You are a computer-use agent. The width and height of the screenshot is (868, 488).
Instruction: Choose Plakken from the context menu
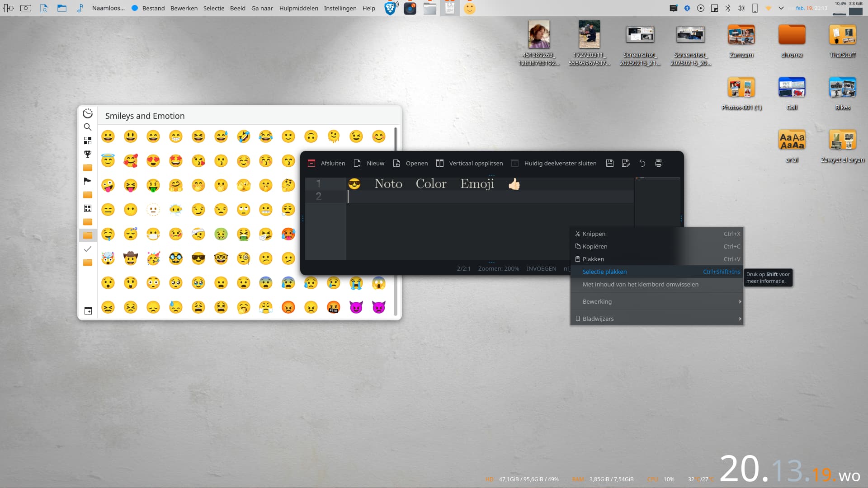(657, 259)
